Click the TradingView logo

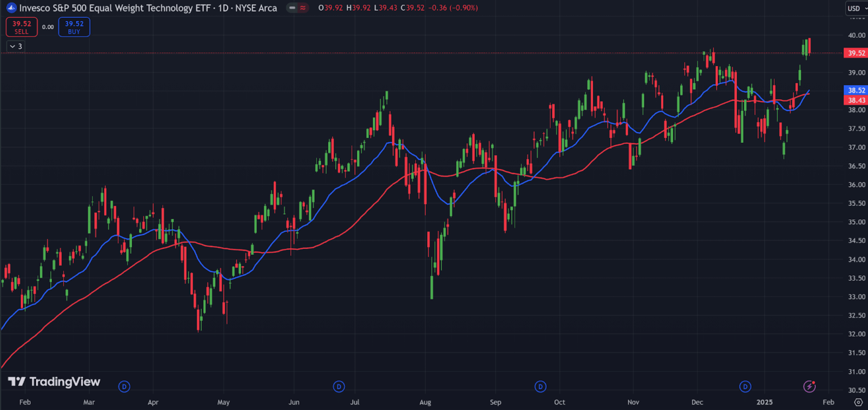tap(54, 382)
